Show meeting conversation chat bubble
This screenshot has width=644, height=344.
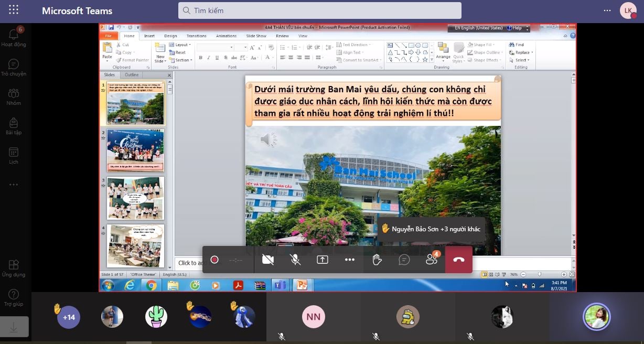pyautogui.click(x=404, y=260)
